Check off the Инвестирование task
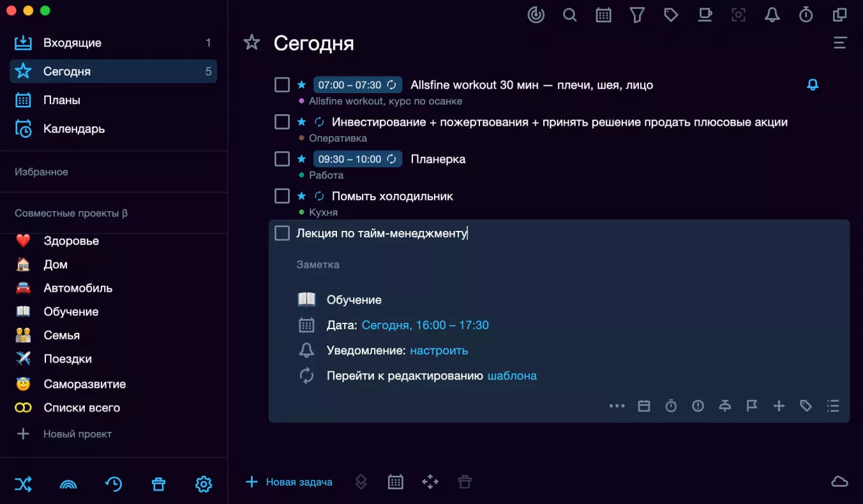Screen dimensions: 863x504 (x=282, y=122)
